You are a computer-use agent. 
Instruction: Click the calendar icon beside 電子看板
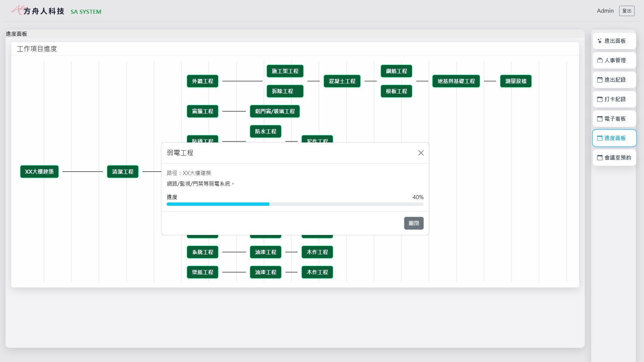click(600, 119)
